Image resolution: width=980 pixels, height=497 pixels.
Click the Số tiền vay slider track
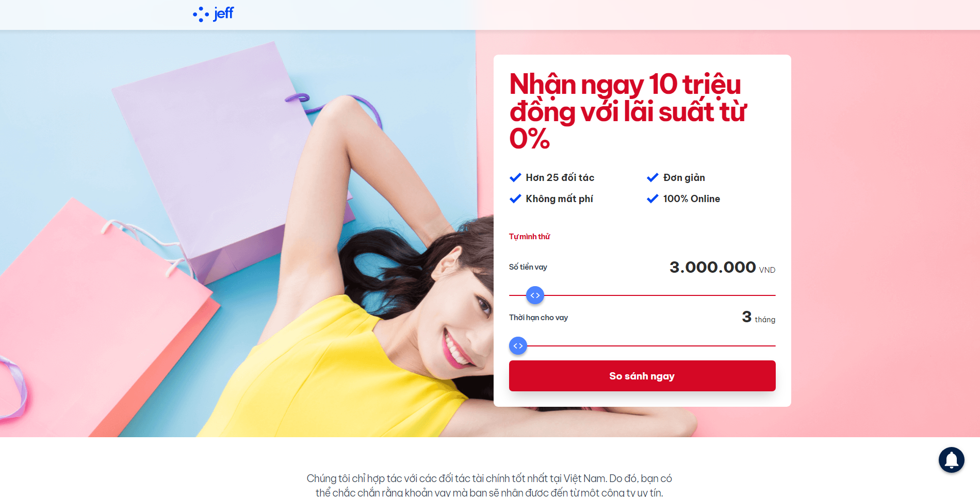coord(642,295)
